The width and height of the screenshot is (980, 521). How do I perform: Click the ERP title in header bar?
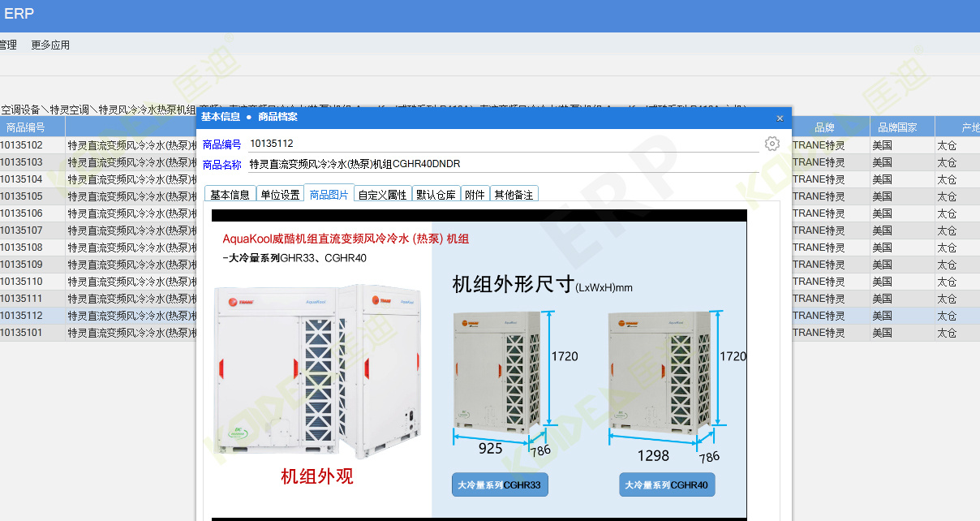click(19, 14)
